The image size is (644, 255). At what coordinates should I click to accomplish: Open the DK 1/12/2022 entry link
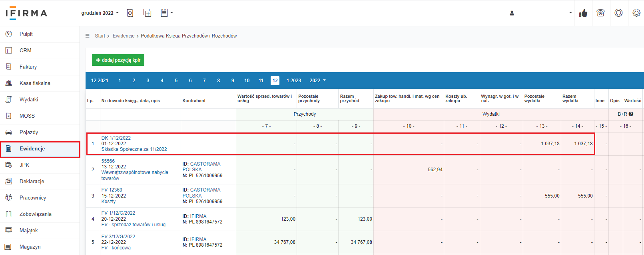pyautogui.click(x=116, y=138)
